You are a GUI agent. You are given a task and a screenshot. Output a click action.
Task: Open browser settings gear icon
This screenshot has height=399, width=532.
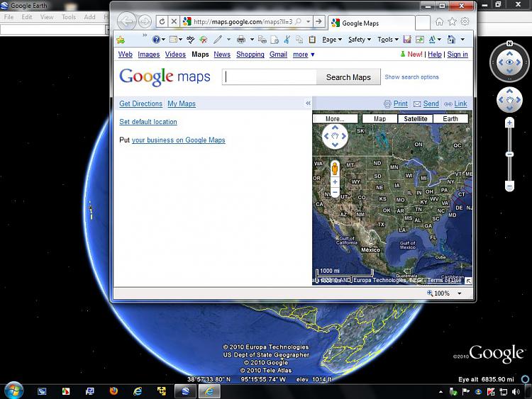click(x=465, y=21)
